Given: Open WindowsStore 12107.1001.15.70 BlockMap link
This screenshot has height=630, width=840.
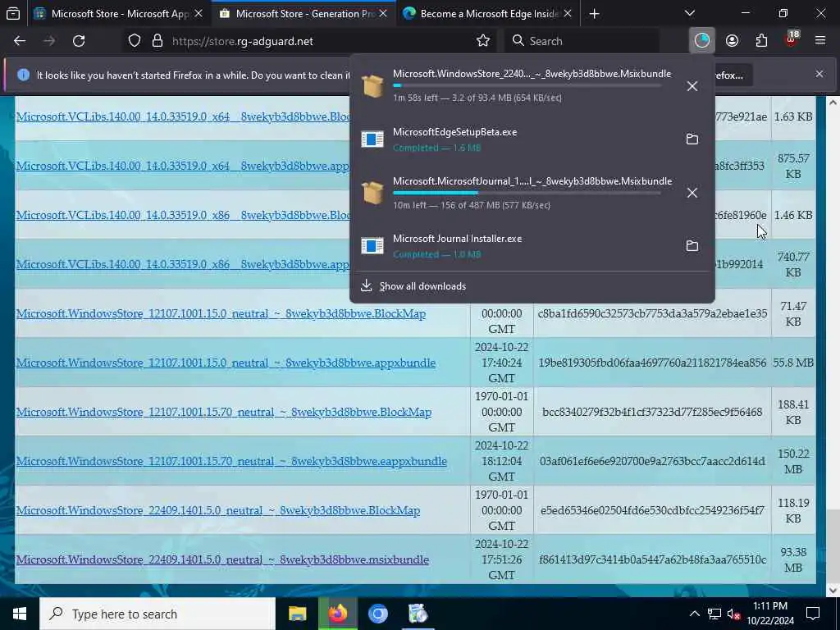Looking at the screenshot, I should tap(224, 413).
